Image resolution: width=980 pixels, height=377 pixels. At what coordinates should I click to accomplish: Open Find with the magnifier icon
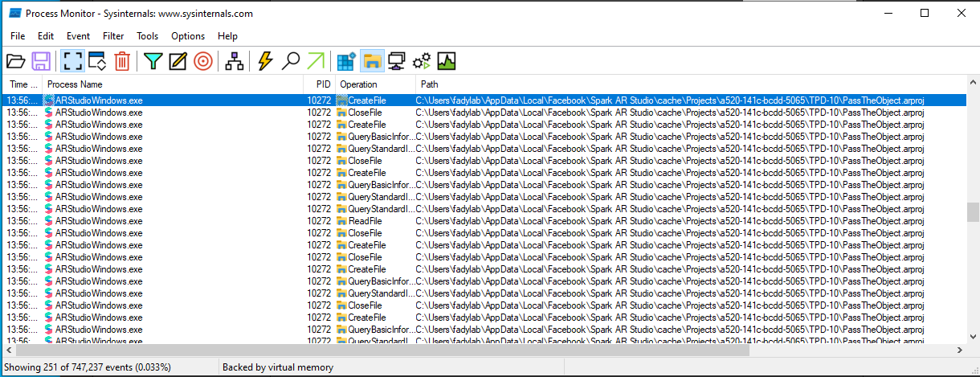pos(290,60)
